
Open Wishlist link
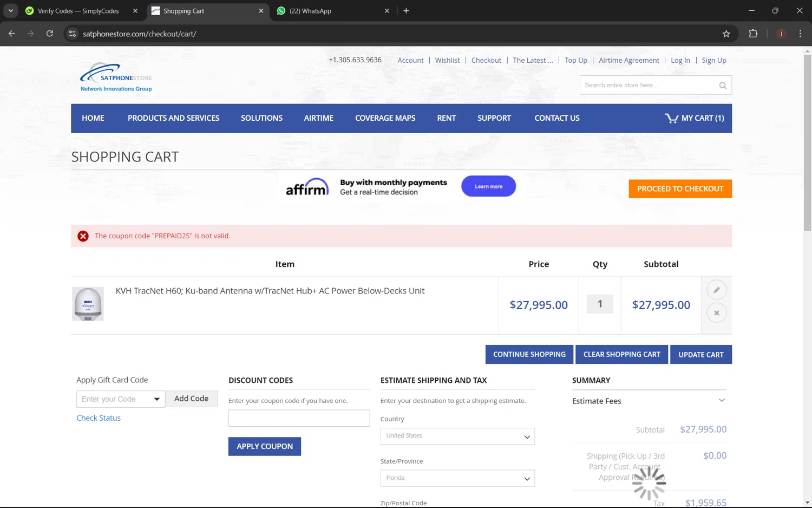[x=447, y=61]
